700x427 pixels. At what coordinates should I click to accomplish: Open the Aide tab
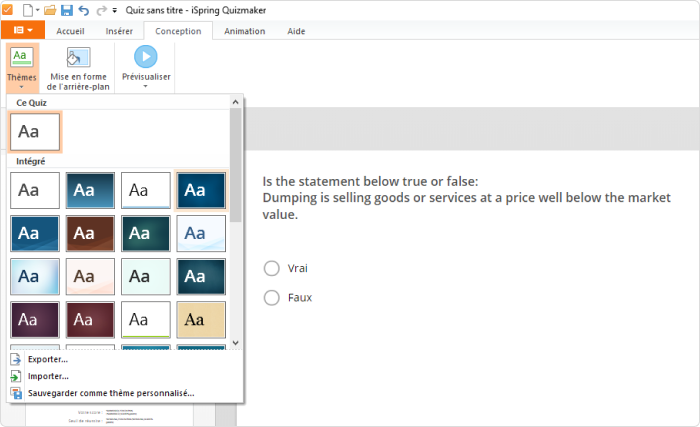[296, 31]
